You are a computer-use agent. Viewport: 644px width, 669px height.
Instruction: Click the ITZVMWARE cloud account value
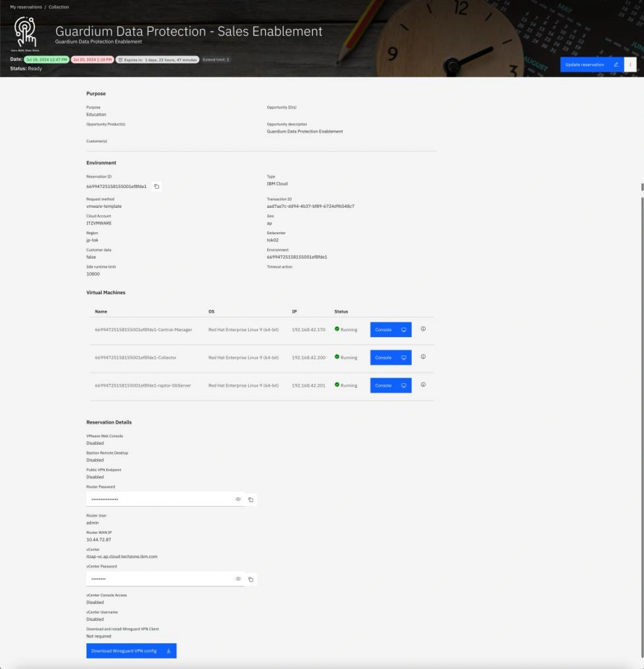coord(99,223)
